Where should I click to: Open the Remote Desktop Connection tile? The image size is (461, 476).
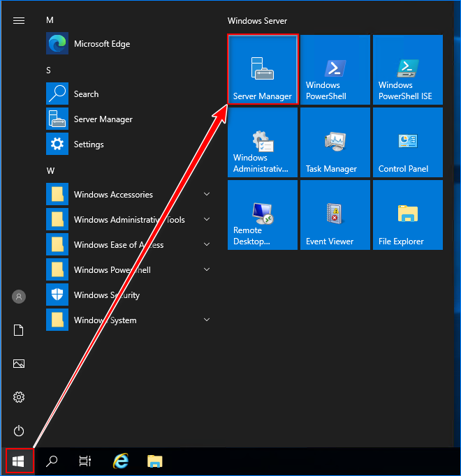click(263, 215)
